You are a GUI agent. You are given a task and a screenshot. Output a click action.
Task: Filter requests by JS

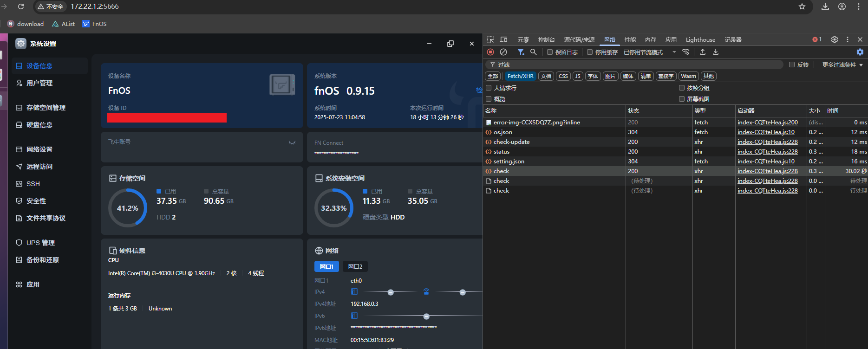(578, 76)
